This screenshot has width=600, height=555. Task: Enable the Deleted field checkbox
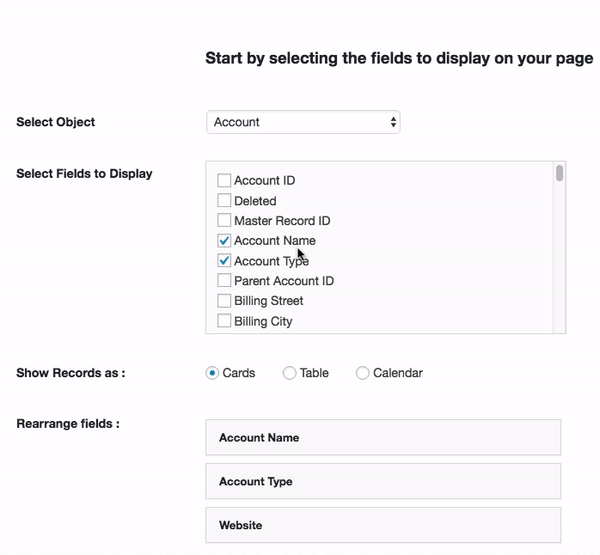(224, 200)
